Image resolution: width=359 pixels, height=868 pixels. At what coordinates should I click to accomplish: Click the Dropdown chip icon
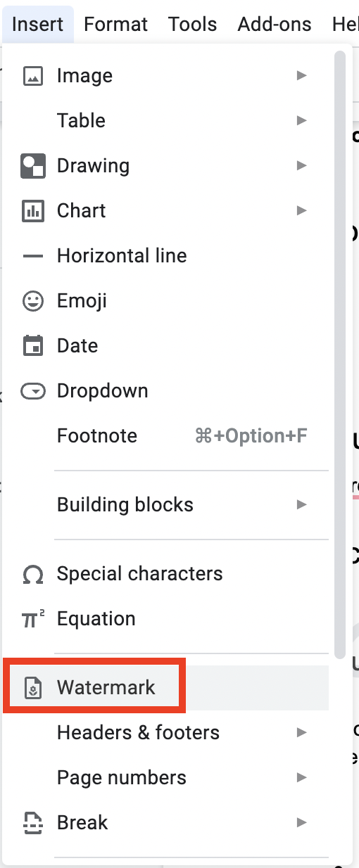tap(33, 391)
